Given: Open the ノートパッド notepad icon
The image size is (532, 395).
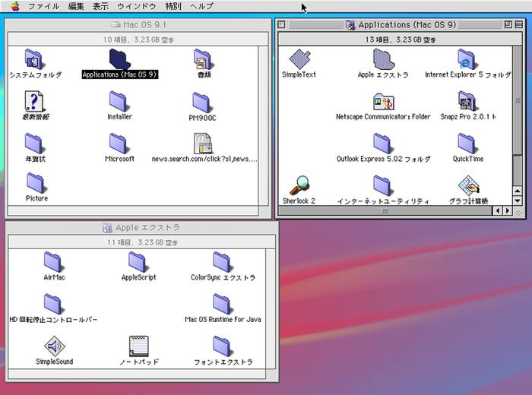Looking at the screenshot, I should click(x=139, y=346).
